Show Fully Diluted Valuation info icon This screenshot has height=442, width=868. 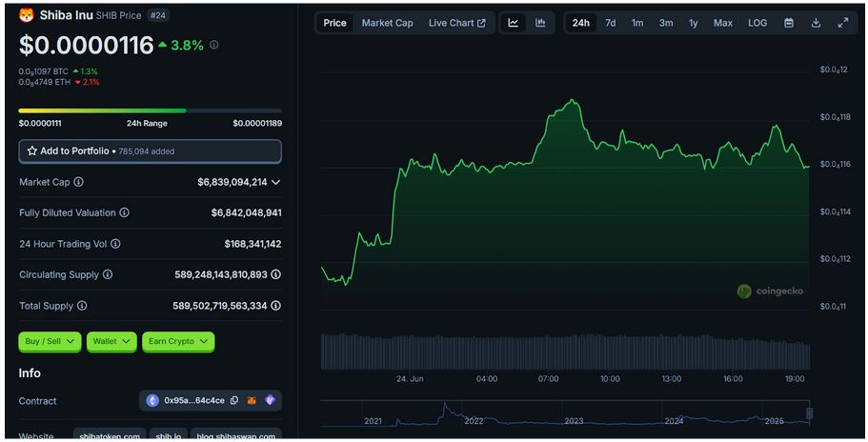[x=125, y=212]
